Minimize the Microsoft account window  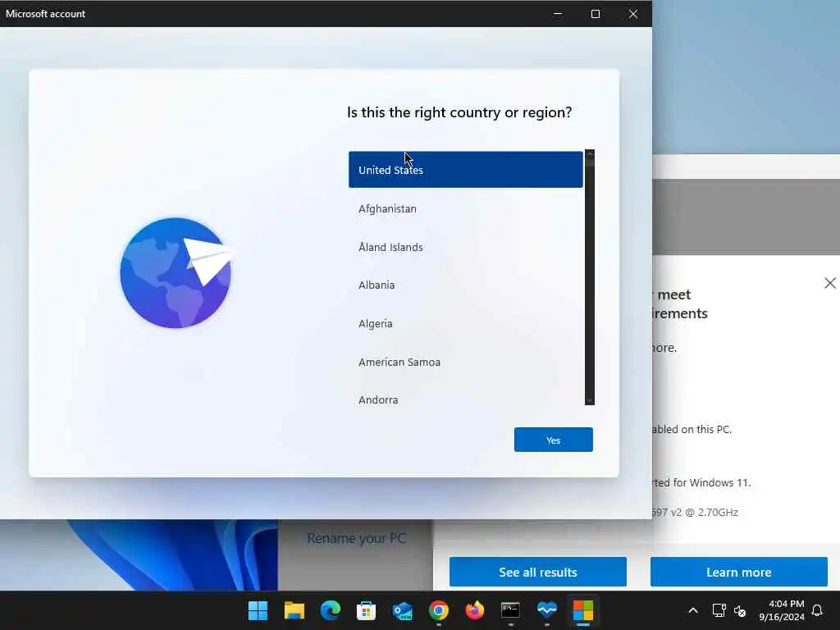click(x=558, y=14)
